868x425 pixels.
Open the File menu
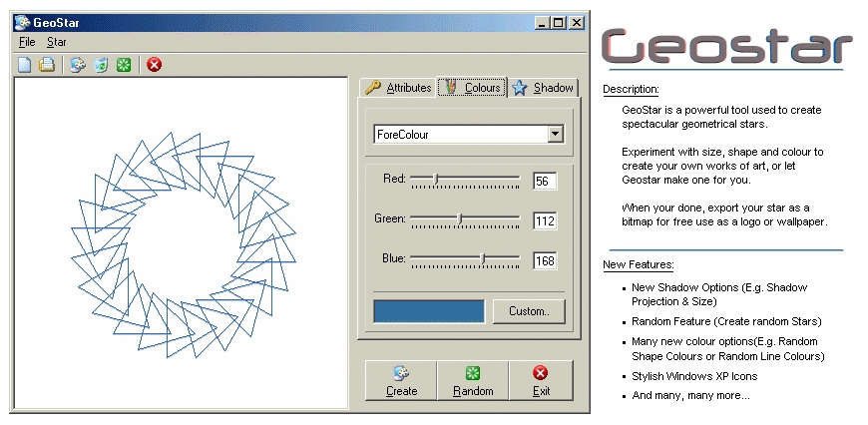(x=26, y=42)
